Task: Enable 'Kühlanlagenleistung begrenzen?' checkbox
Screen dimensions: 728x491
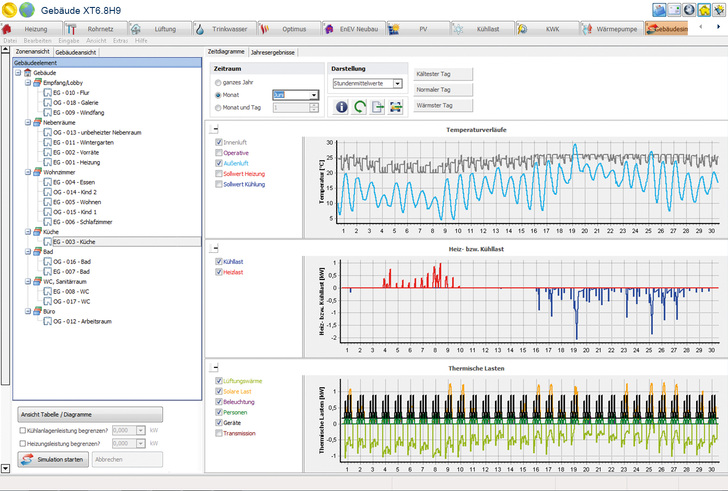Action: pyautogui.click(x=23, y=431)
